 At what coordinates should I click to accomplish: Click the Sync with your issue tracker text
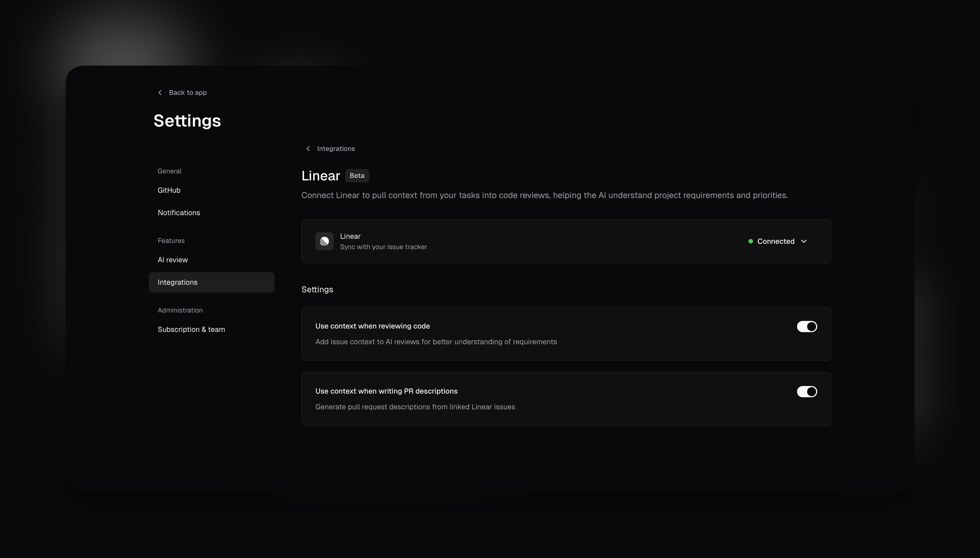pyautogui.click(x=383, y=247)
